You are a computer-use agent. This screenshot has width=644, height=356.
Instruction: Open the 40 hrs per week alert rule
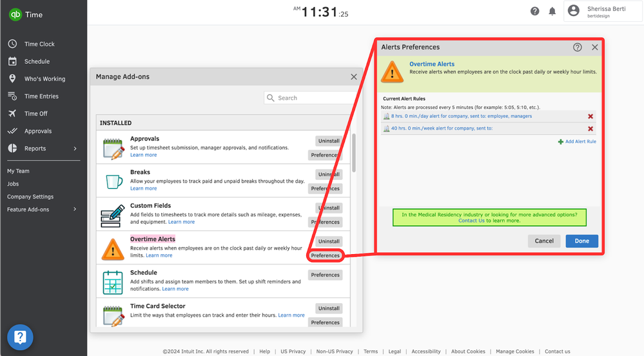tap(442, 128)
